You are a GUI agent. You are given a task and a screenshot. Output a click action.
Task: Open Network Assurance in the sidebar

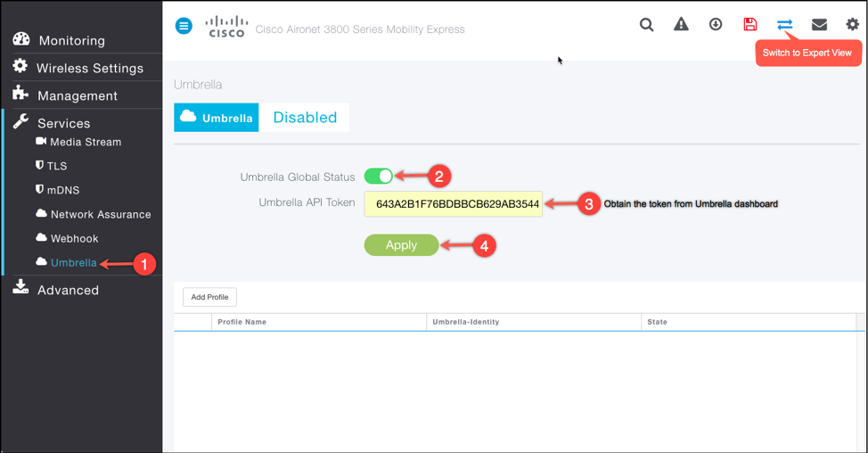click(100, 214)
